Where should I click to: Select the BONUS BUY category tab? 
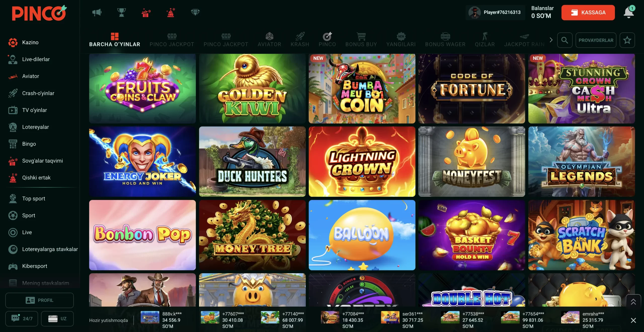361,40
